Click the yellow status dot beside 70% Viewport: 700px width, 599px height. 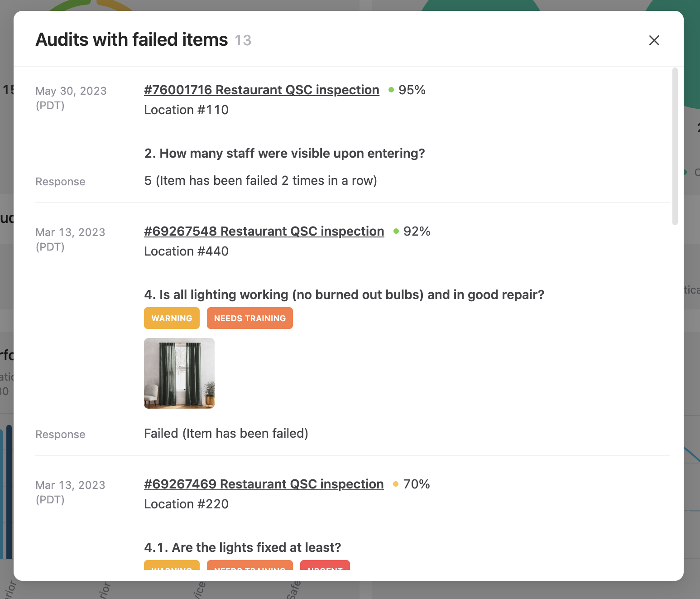tap(396, 484)
